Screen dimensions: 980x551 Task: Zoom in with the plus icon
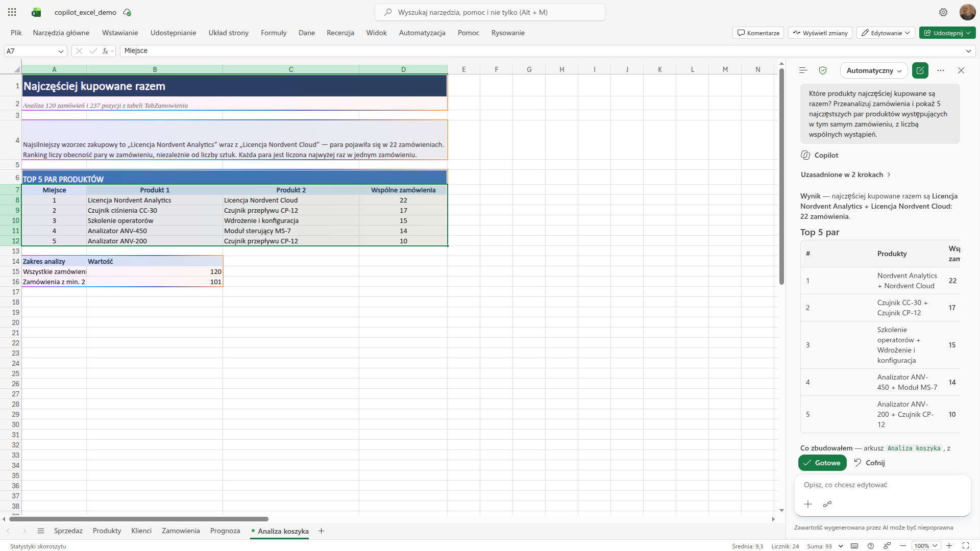coord(949,546)
